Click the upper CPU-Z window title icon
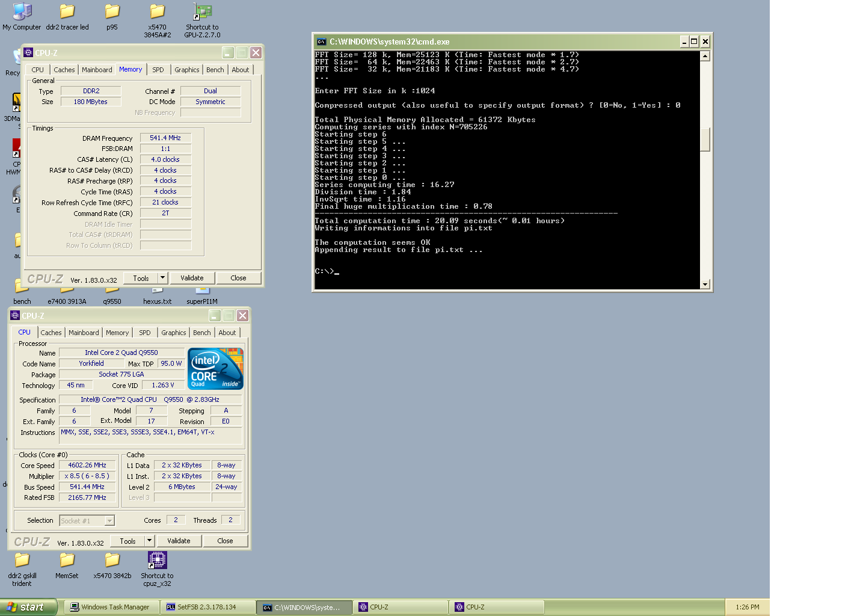The width and height of the screenshot is (866, 616). click(x=28, y=52)
